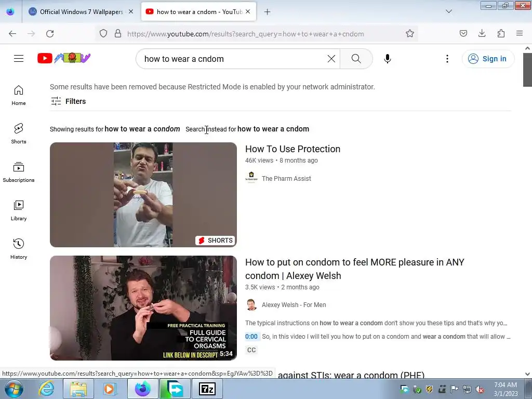
Task: Go back with browser back arrow
Action: [12, 34]
